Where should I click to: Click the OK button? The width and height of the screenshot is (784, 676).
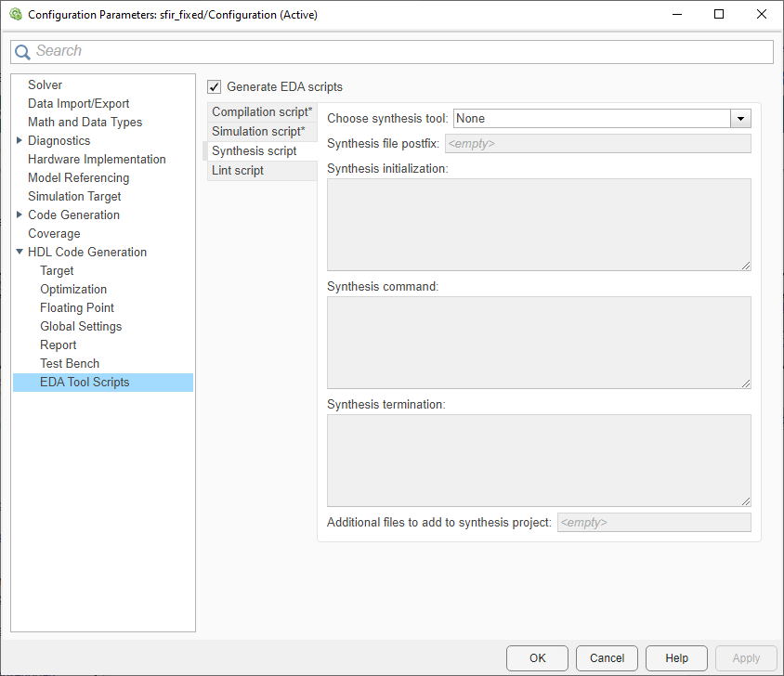pyautogui.click(x=537, y=657)
